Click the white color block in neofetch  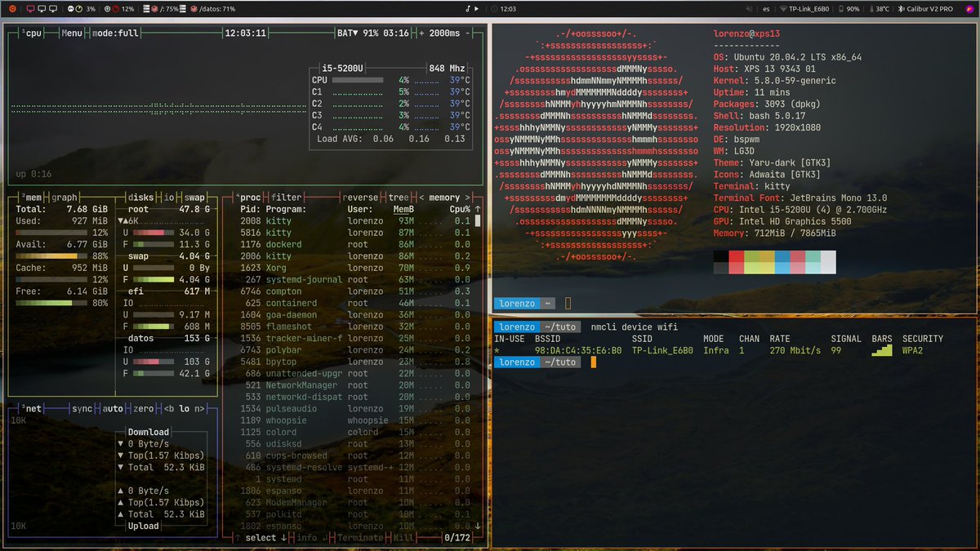point(828,262)
